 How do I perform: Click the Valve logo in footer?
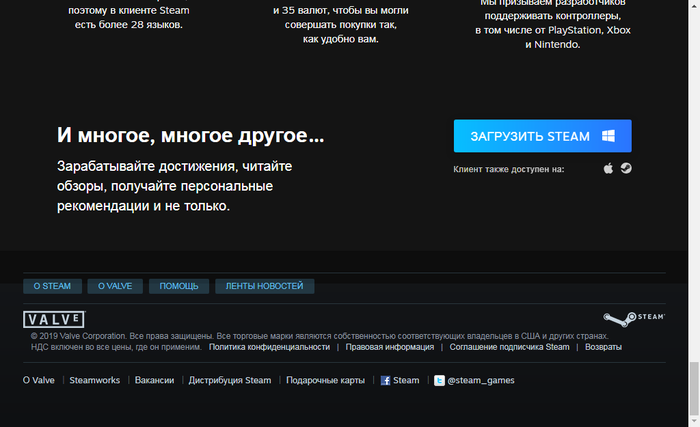[54, 319]
